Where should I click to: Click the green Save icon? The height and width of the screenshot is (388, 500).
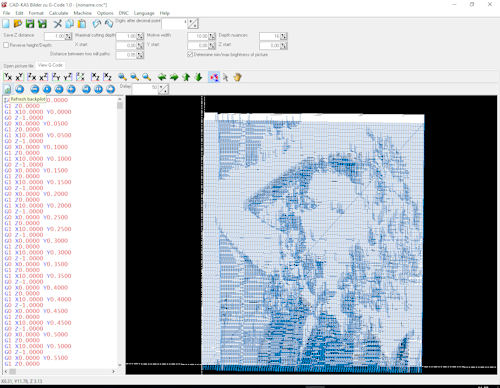tap(30, 24)
